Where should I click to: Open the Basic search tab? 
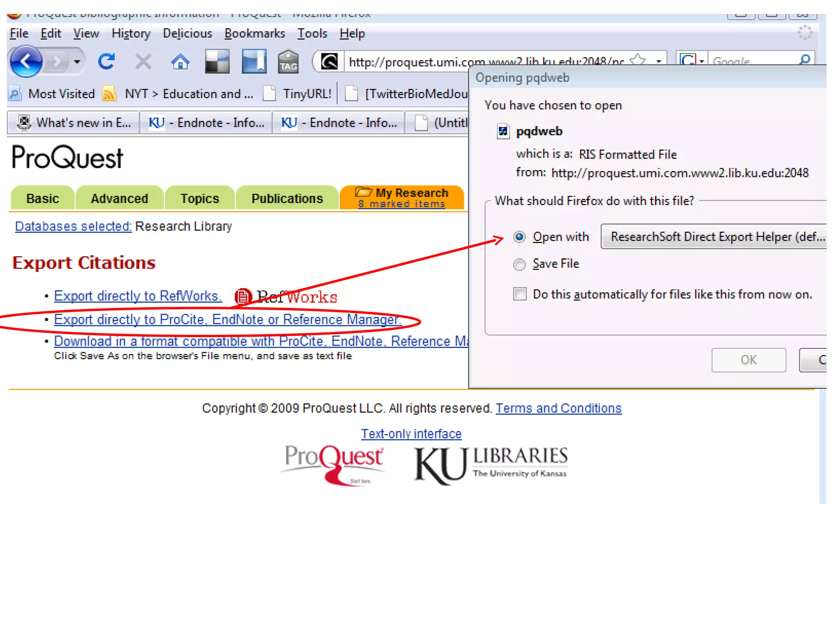click(42, 199)
